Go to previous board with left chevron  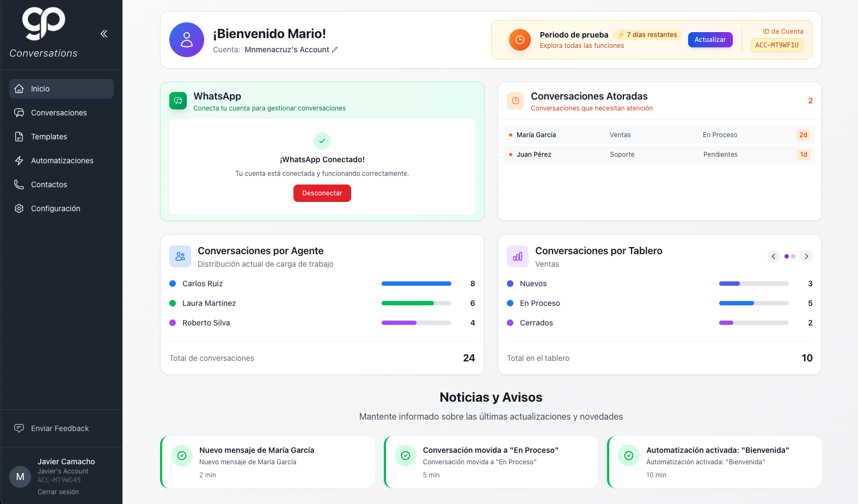(774, 256)
